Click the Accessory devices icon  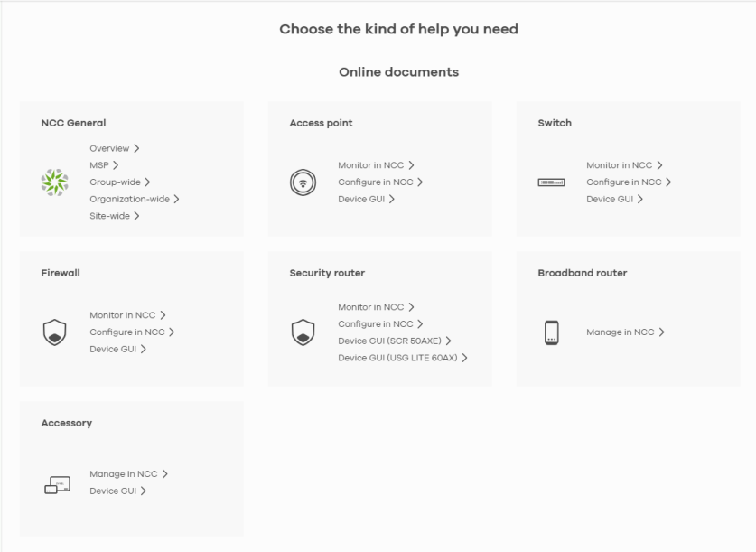click(58, 484)
